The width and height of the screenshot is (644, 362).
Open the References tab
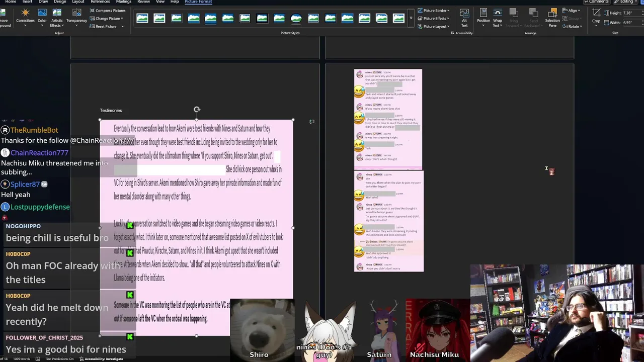coord(100,2)
